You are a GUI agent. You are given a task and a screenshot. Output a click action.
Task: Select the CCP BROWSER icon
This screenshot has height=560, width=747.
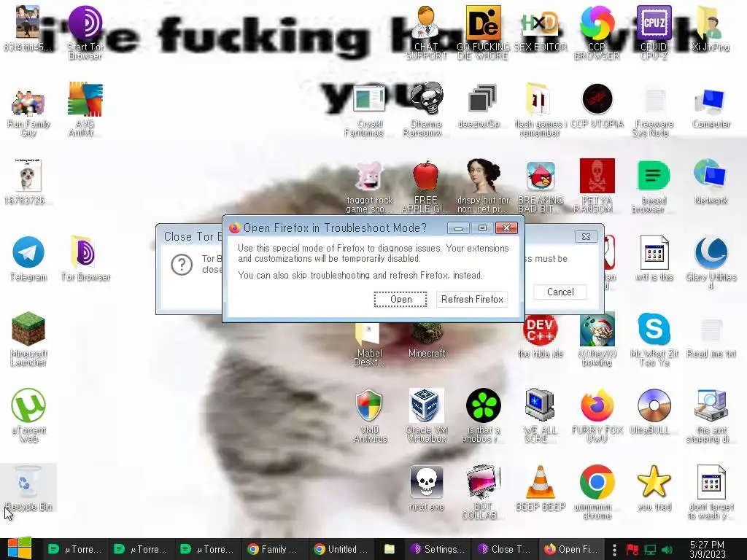[597, 32]
